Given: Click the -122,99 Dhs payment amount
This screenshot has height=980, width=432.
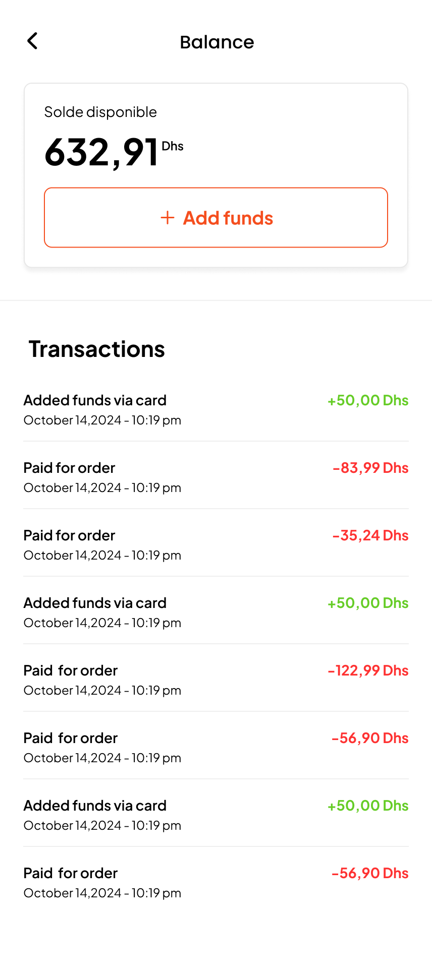Looking at the screenshot, I should click(368, 670).
